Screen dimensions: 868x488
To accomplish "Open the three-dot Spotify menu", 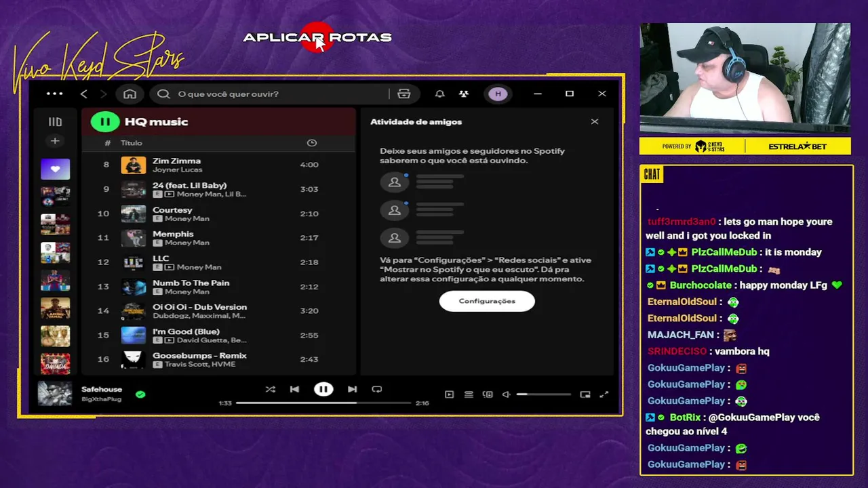I will 54,94.
